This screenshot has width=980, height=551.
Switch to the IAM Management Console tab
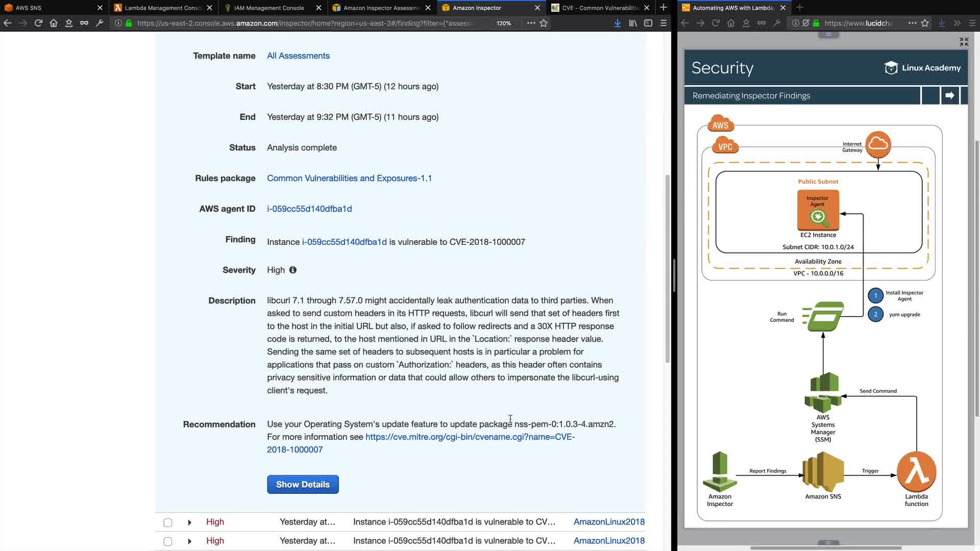269,8
